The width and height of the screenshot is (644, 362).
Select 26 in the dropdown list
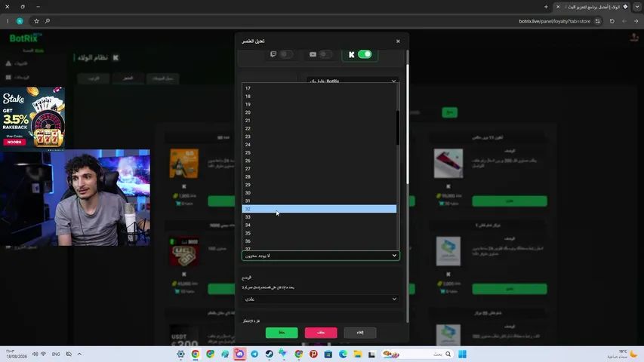click(319, 161)
